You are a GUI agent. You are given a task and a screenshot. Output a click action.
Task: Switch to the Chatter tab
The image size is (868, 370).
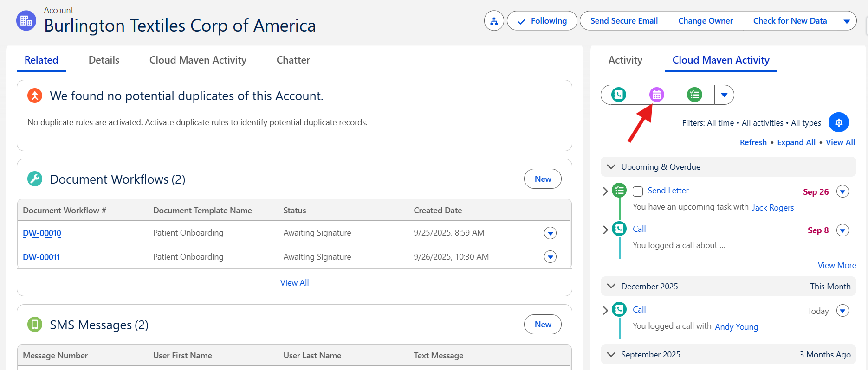click(x=293, y=60)
